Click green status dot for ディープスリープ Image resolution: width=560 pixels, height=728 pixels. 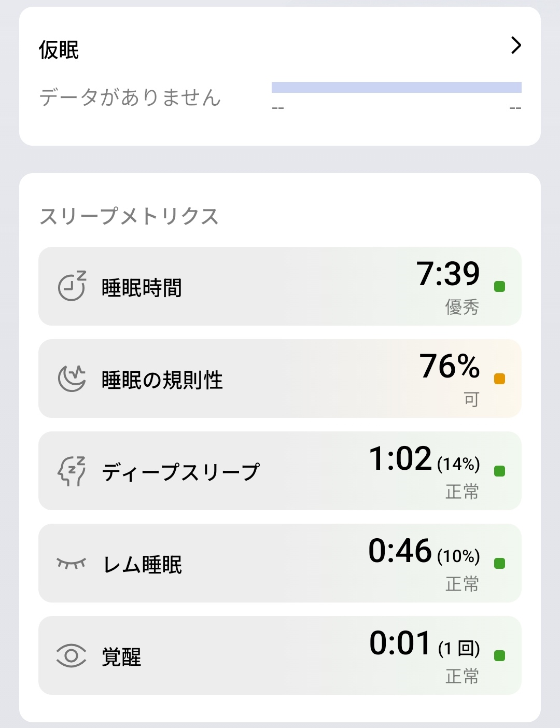(500, 471)
